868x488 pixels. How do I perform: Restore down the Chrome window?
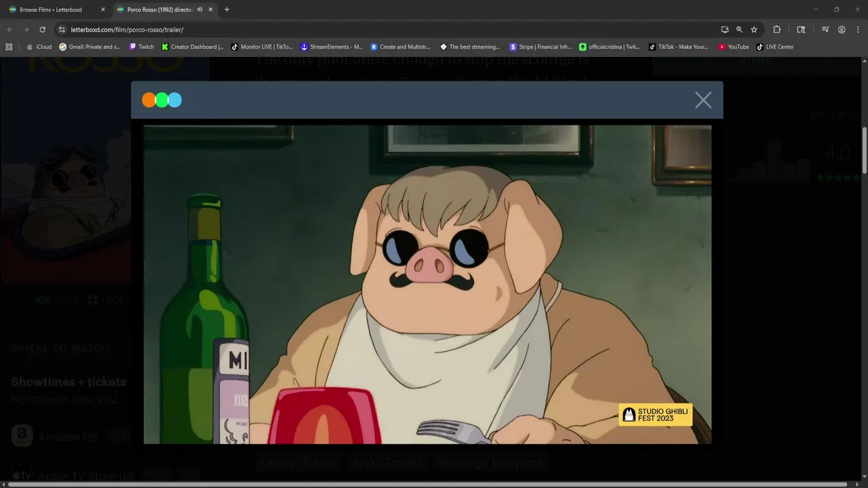(x=836, y=9)
